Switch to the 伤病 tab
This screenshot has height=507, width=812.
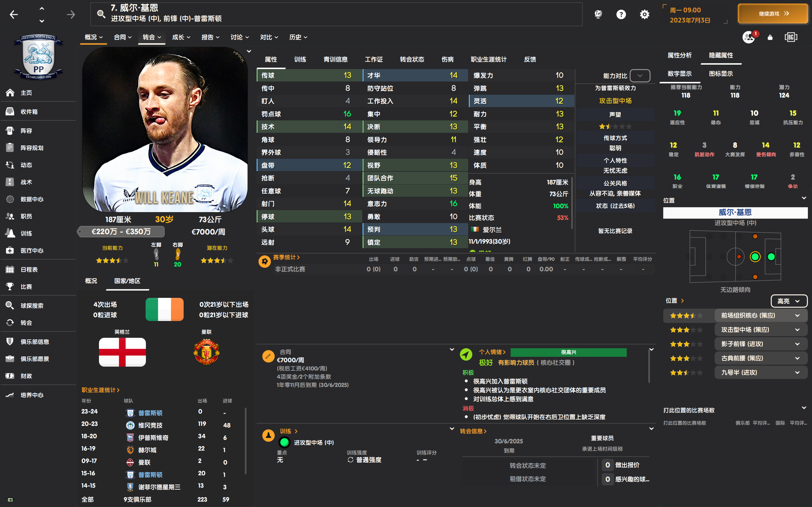click(447, 59)
